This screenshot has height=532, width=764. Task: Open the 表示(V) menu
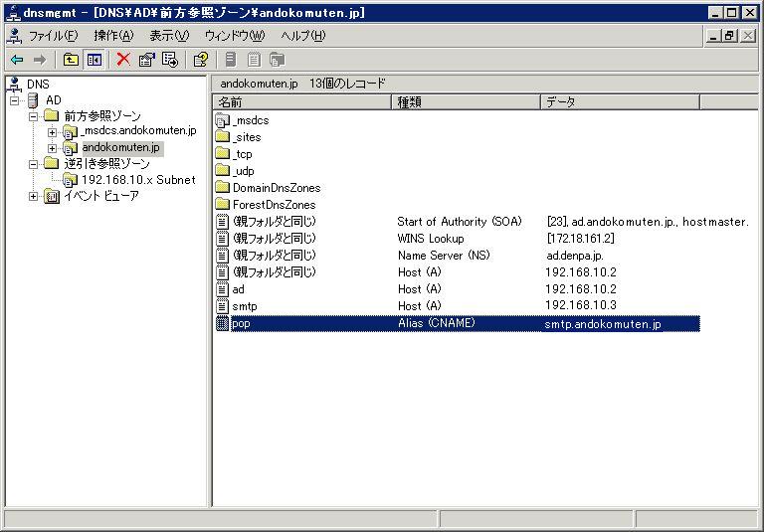coord(168,36)
